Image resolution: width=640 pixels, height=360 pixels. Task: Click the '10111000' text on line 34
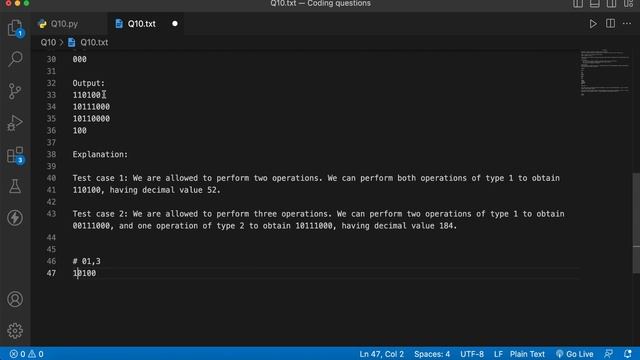pos(91,107)
